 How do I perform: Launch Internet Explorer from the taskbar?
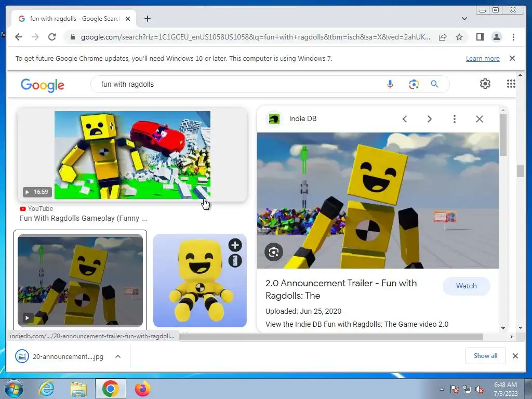tap(46, 389)
